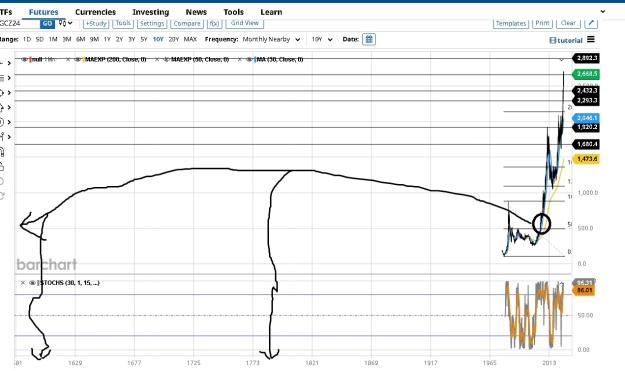Expand the chevron at far right of navigation bar
Viewport: 625px width, 371px height.
pyautogui.click(x=603, y=12)
